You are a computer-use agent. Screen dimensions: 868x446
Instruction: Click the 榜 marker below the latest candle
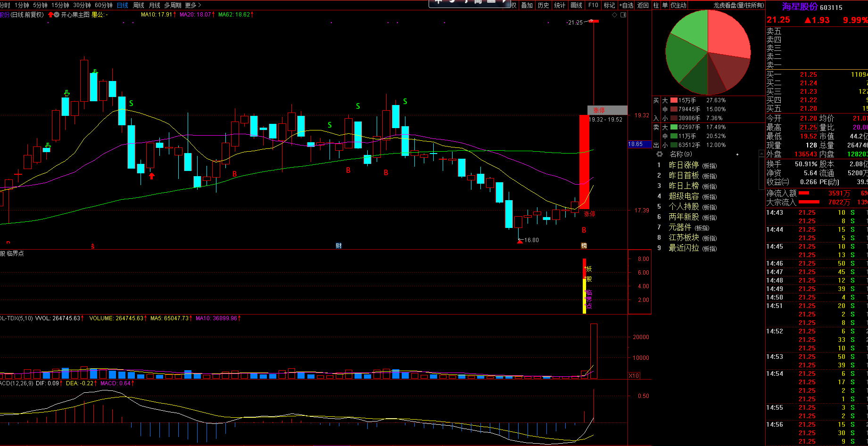coord(584,246)
